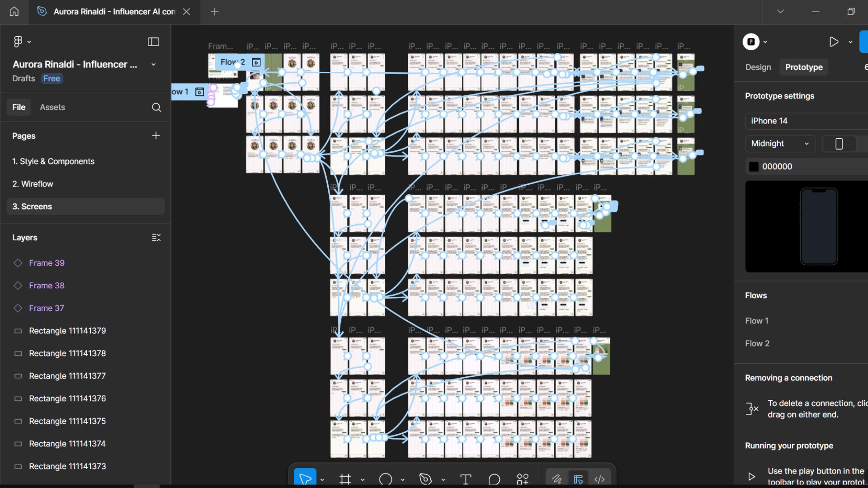Open the file name options chevron

[x=154, y=65]
